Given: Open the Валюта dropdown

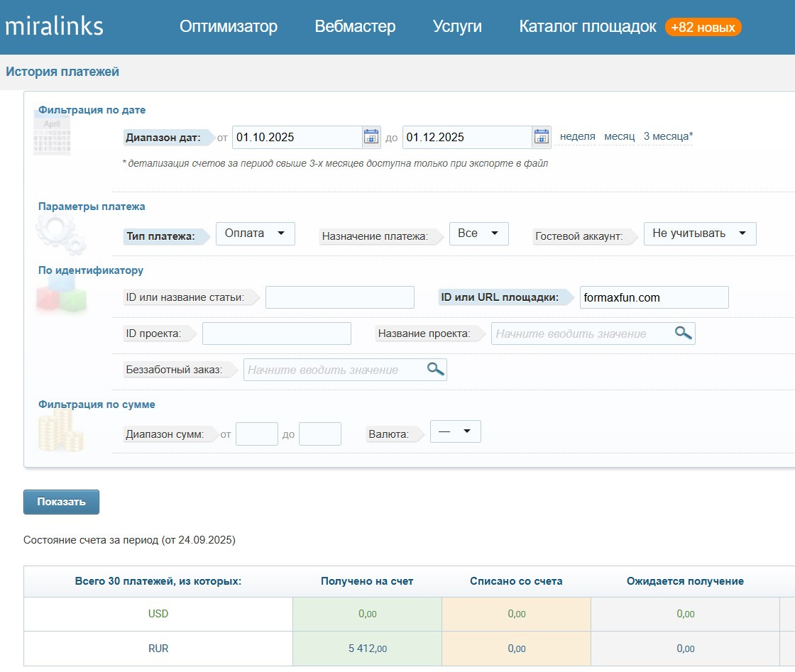Looking at the screenshot, I should pyautogui.click(x=455, y=431).
